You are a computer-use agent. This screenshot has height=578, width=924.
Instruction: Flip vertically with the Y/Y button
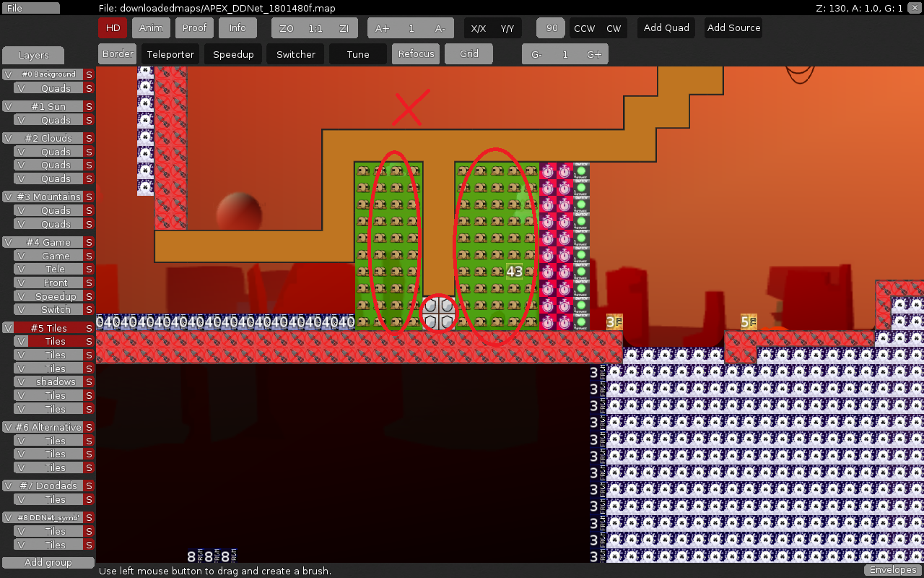507,28
